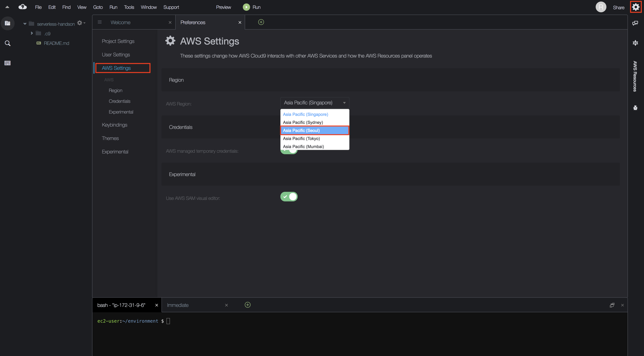Open a new editor tab with plus icon

[x=261, y=22]
